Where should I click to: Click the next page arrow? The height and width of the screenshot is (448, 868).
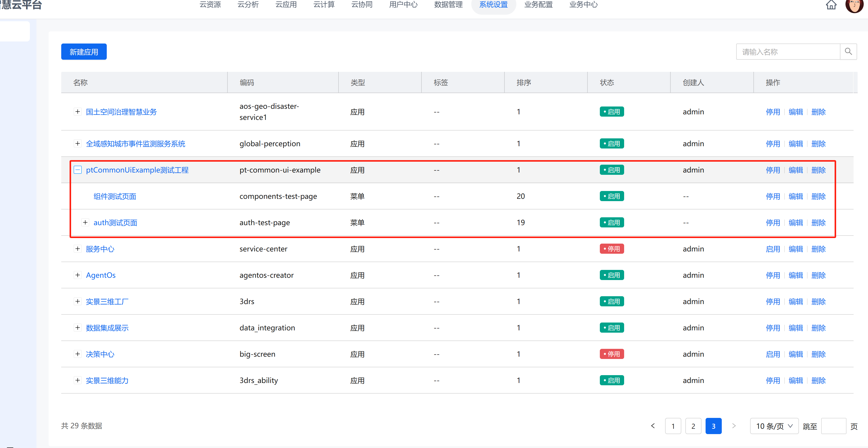point(734,426)
